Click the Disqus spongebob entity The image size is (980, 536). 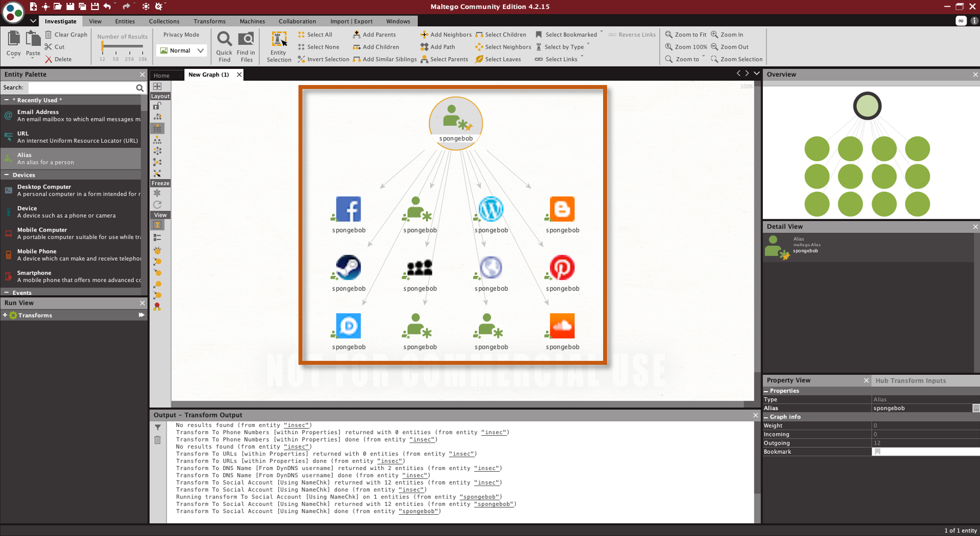coord(348,326)
